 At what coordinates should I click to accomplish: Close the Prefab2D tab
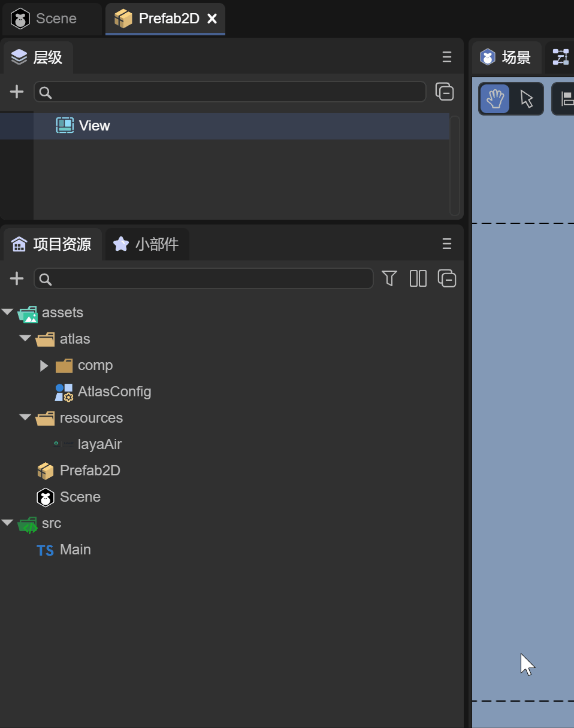point(212,19)
